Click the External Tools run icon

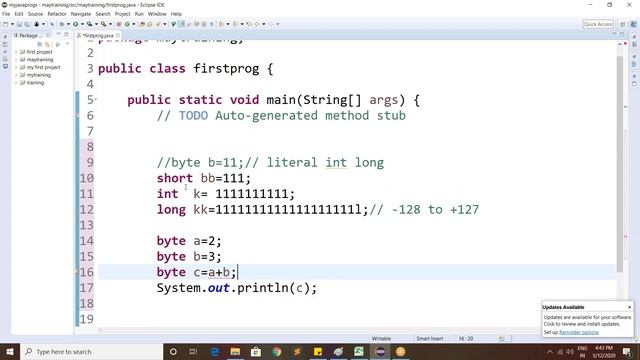[x=104, y=24]
